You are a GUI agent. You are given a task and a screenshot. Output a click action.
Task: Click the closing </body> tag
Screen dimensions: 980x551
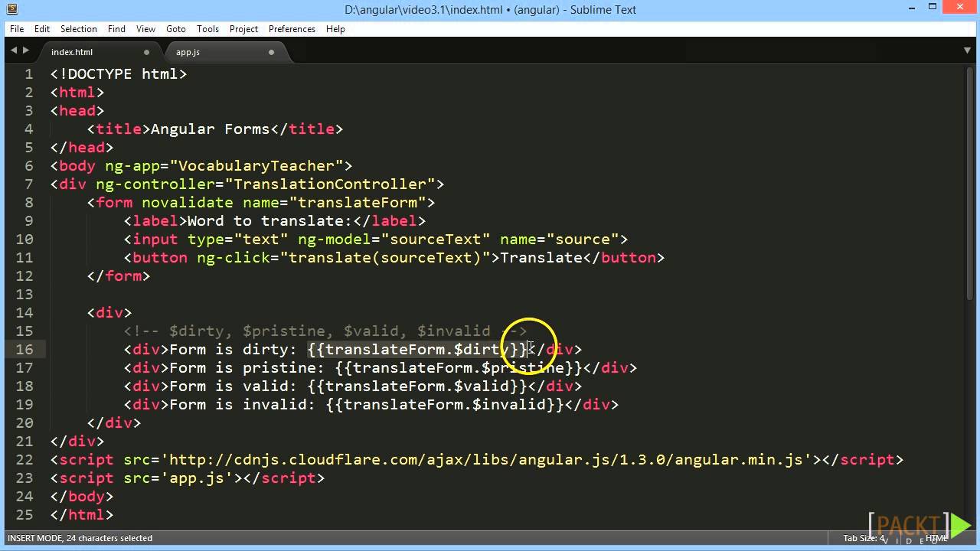[82, 497]
